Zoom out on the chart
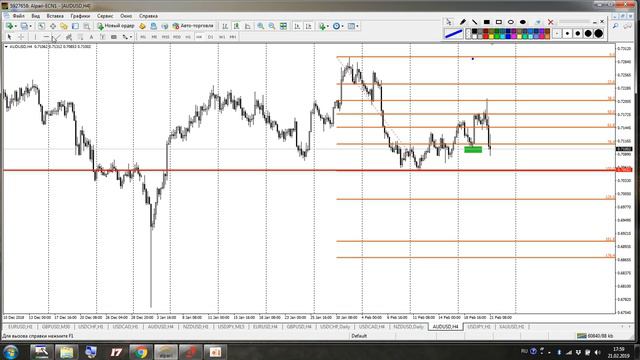640x360 pixels. click(271, 26)
